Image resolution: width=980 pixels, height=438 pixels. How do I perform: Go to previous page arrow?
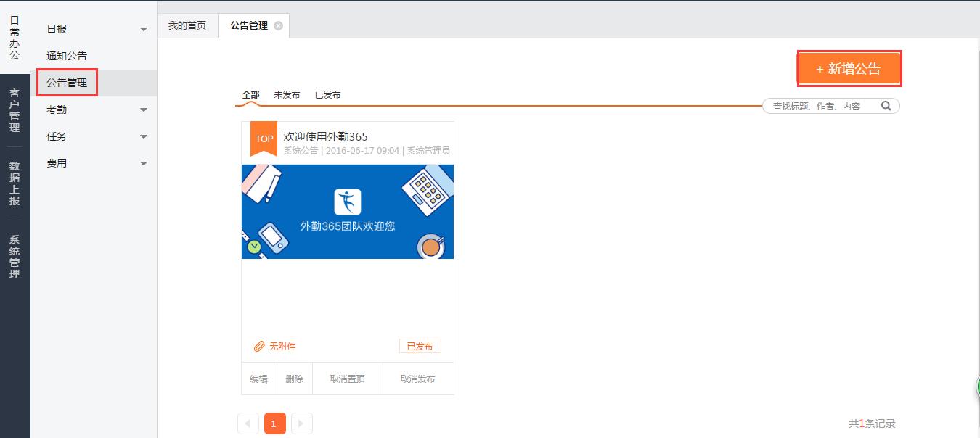tap(248, 423)
